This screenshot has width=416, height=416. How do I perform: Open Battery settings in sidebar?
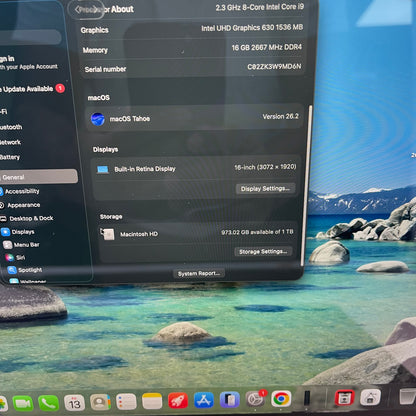(10, 157)
